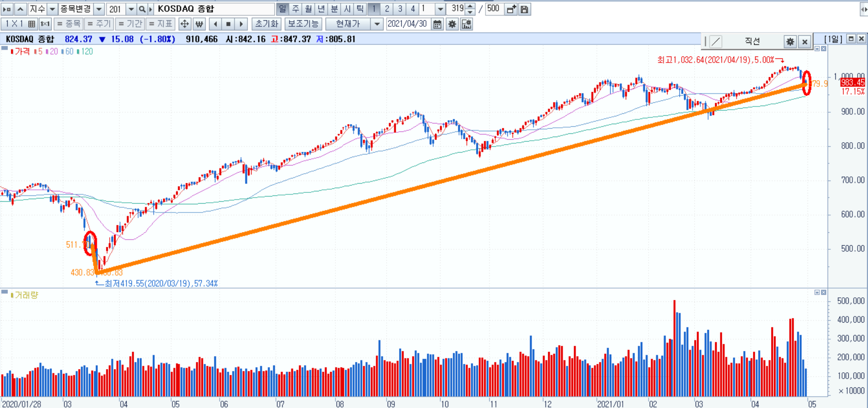Click the 2021/04/30 date field

tap(408, 24)
